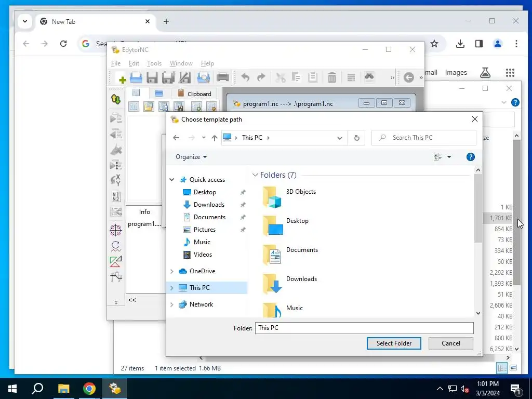Image resolution: width=532 pixels, height=399 pixels.
Task: Click the open project folder icon in project panel
Action: [x=149, y=107]
